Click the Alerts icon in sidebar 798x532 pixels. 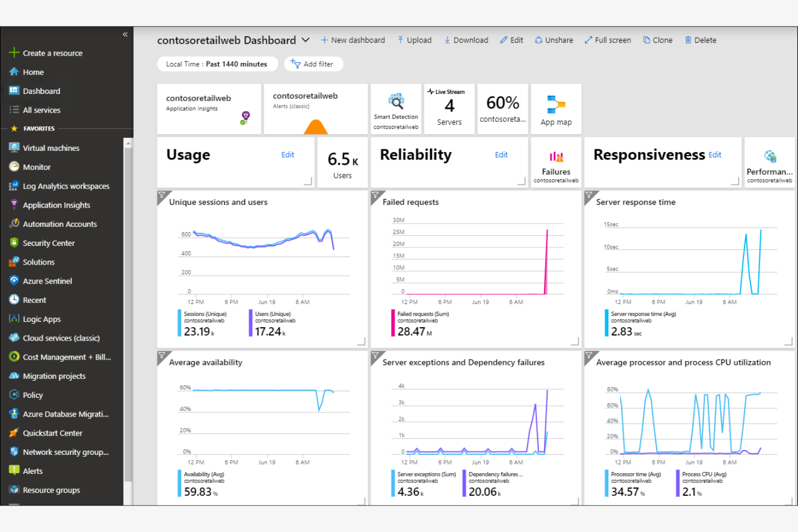tap(14, 471)
